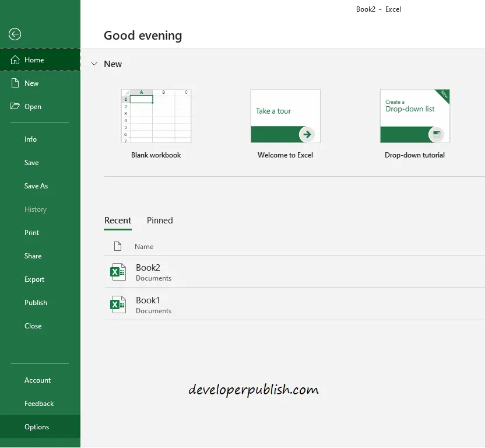Click the green arrow on Take a tour
This screenshot has width=485, height=448.
click(307, 134)
